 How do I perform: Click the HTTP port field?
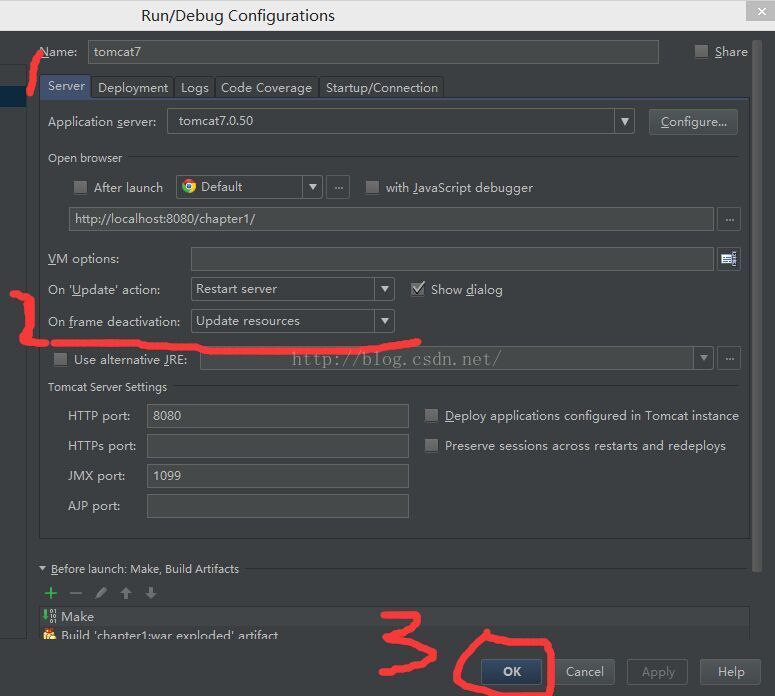tap(278, 416)
